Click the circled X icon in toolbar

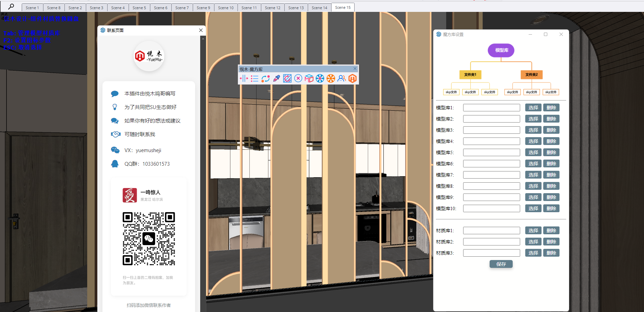pyautogui.click(x=298, y=79)
